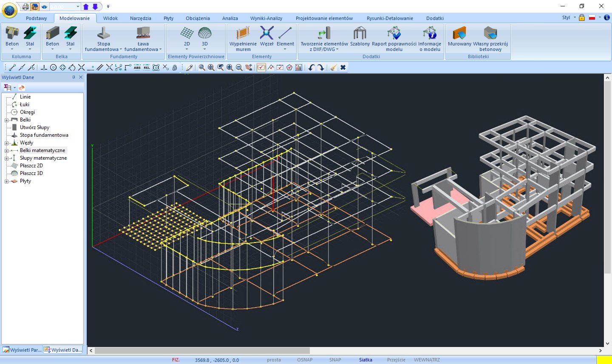This screenshot has height=364, width=612.
Task: Select the first line drawing tool
Action: pos(12,68)
